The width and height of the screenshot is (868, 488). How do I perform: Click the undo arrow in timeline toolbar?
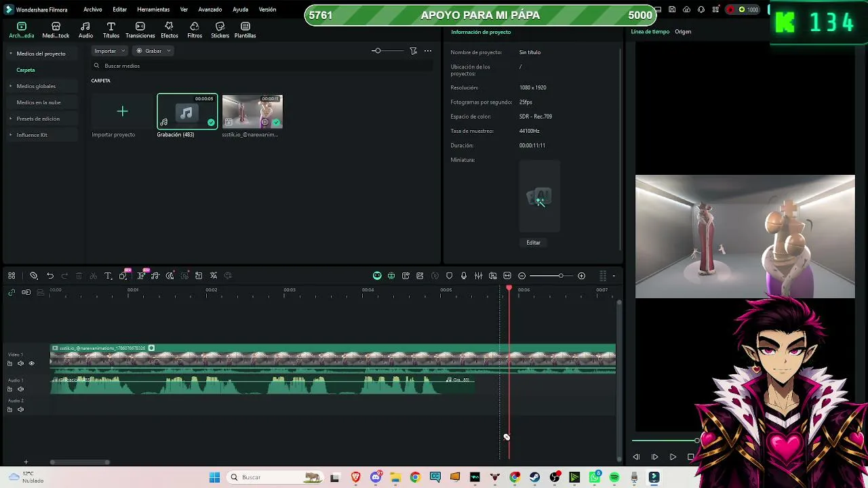(x=50, y=276)
